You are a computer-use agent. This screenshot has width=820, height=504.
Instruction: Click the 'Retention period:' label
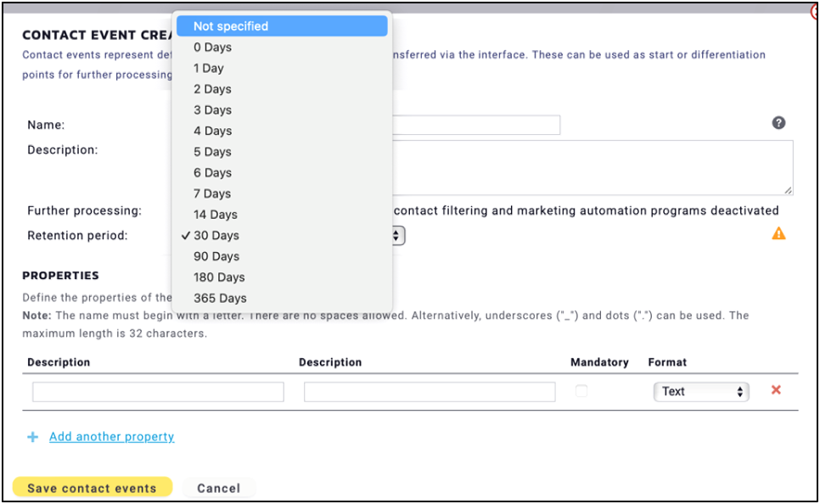(77, 236)
